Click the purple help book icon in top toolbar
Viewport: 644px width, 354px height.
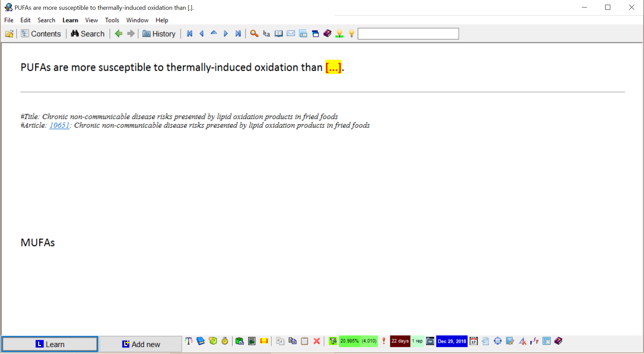[327, 33]
